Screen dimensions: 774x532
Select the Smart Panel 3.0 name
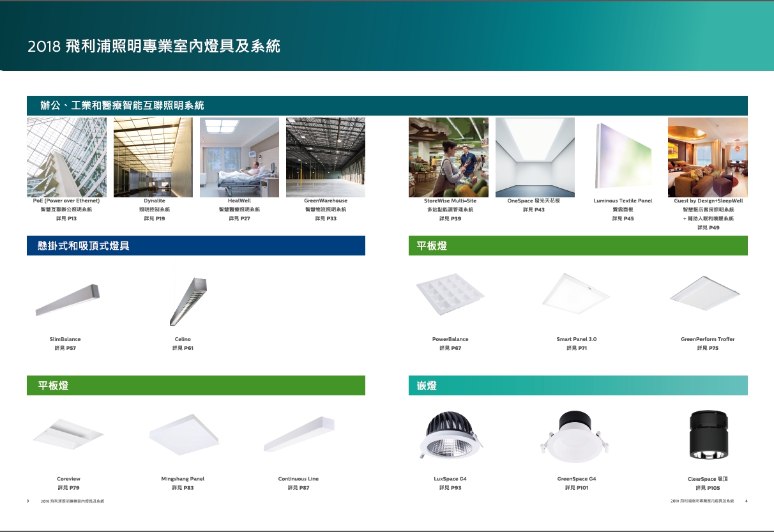[576, 339]
